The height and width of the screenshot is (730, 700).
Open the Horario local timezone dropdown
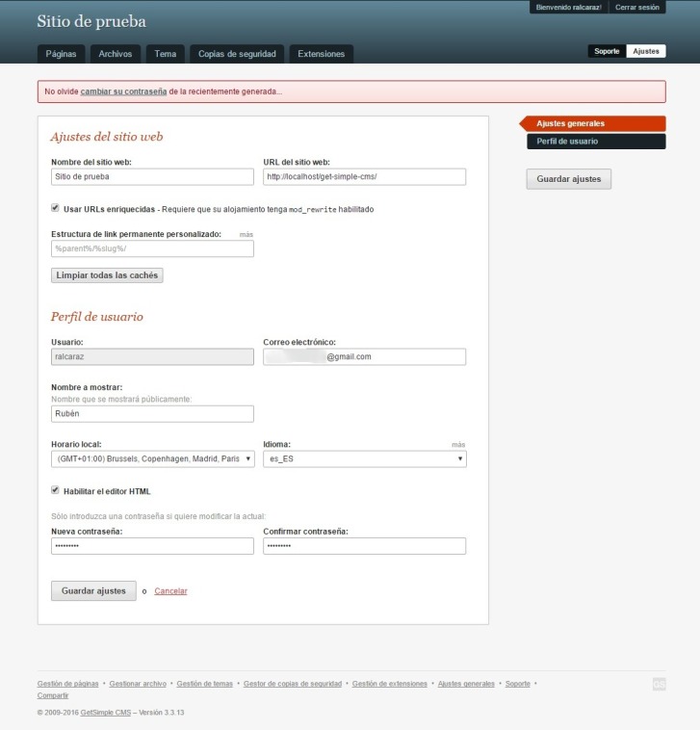[x=152, y=459]
